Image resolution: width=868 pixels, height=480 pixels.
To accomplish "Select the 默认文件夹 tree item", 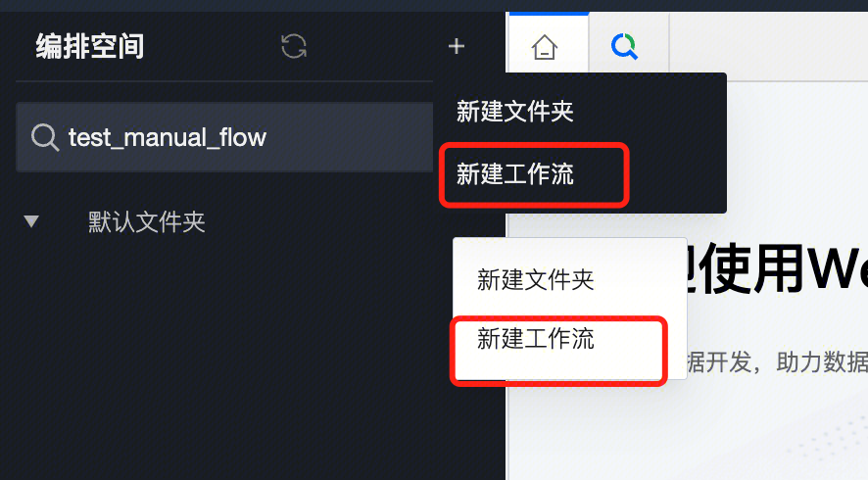I will 146,222.
